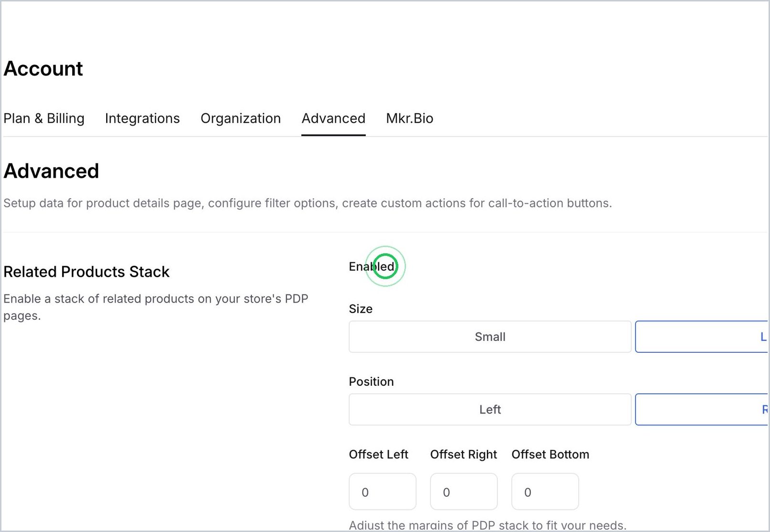The height and width of the screenshot is (532, 770).
Task: Click the Offset Right input field
Action: click(x=464, y=491)
